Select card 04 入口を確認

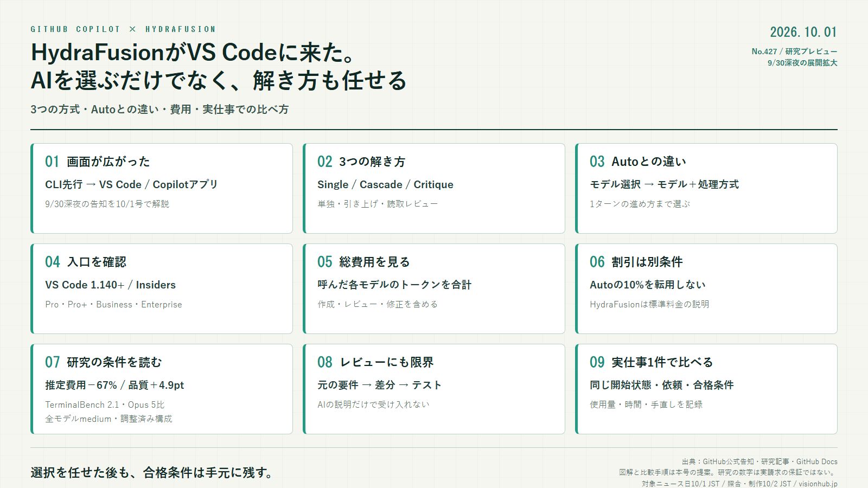(162, 288)
